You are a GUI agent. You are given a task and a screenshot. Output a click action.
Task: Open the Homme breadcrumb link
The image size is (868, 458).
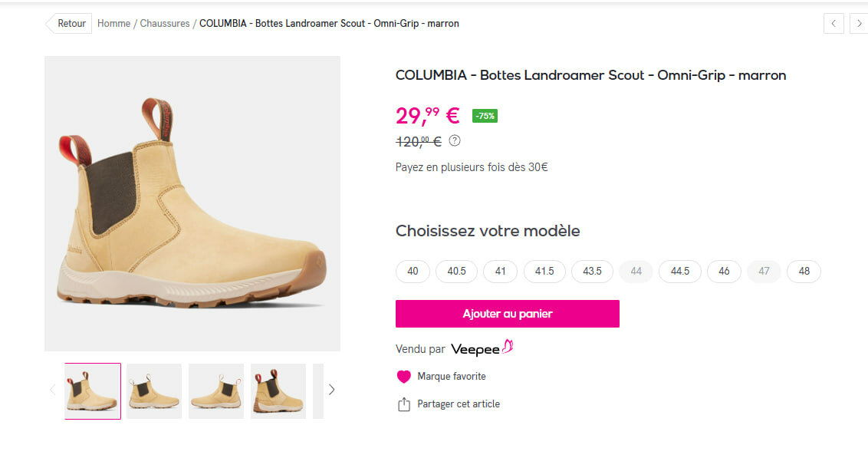point(113,24)
